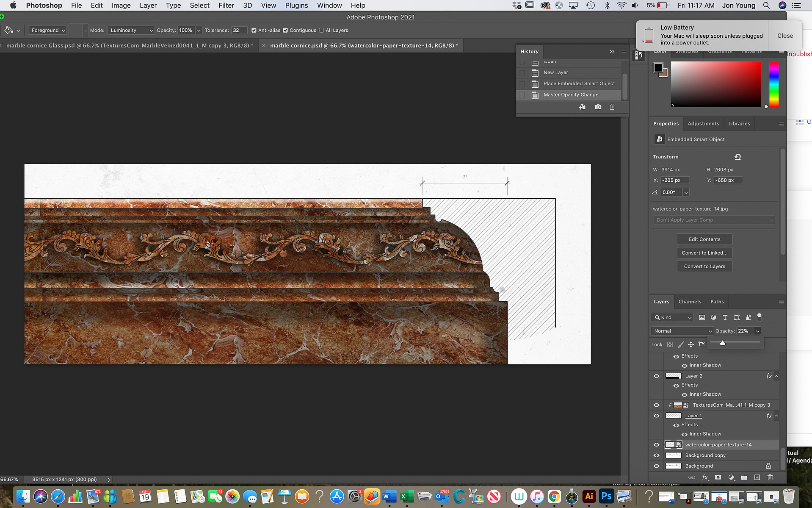Screen dimensions: 812x508
Task: Hide TexturesCom copy 3 layer
Action: point(656,405)
